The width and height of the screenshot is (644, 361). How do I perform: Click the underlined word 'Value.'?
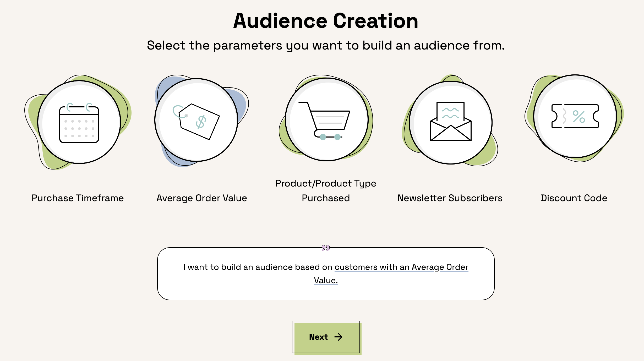point(326,280)
